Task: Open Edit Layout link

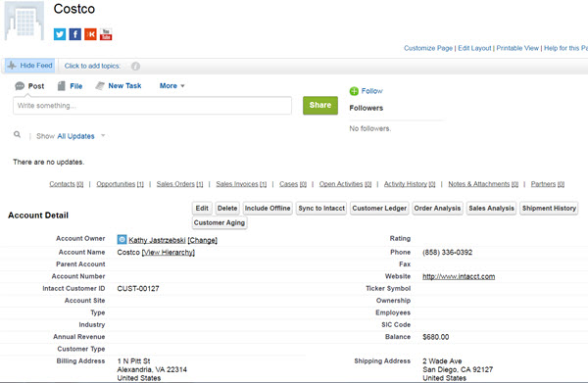Action: click(x=474, y=48)
